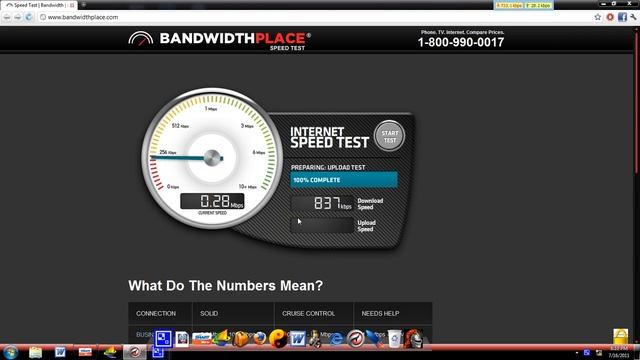Viewport: 640px width, 360px height.
Task: Open the document icon in the dock
Action: pos(182,339)
